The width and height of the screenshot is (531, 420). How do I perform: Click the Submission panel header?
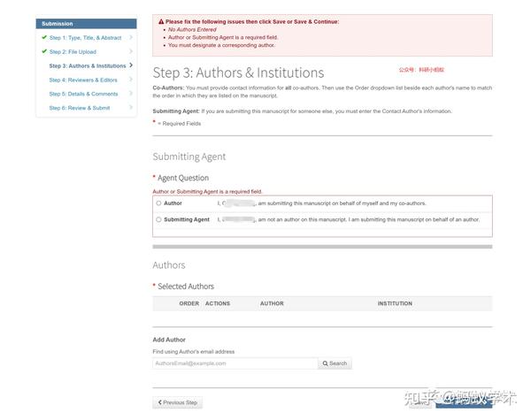87,24
